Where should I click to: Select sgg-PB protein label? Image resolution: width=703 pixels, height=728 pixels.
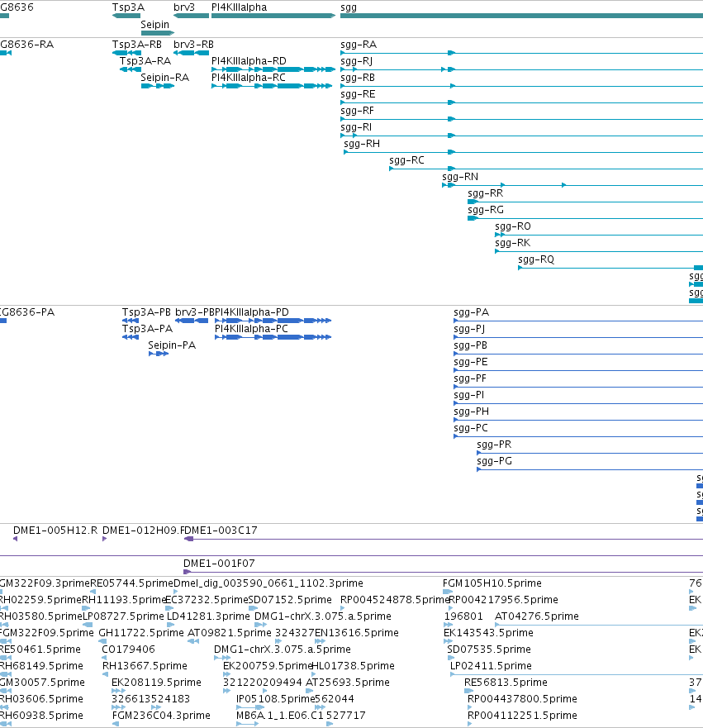coord(471,345)
